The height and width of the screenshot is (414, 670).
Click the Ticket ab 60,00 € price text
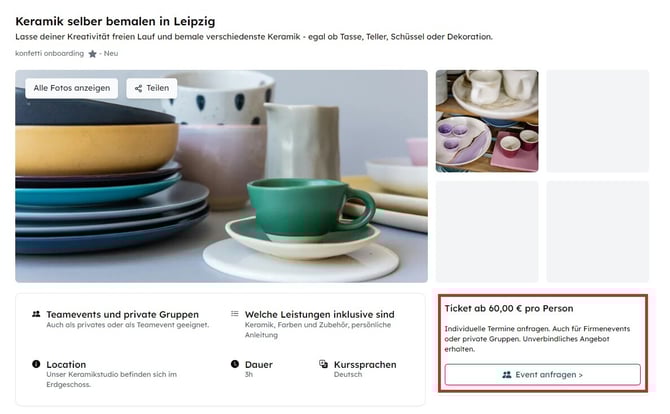coord(508,308)
